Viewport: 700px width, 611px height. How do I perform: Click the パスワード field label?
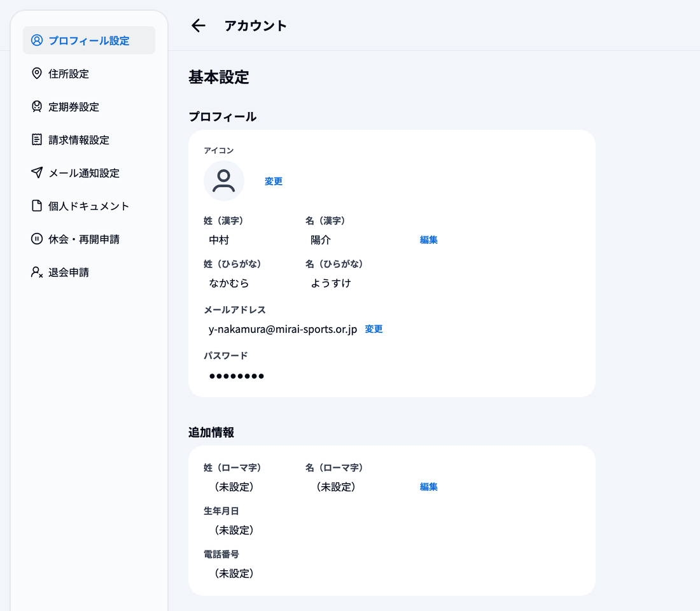pos(225,356)
